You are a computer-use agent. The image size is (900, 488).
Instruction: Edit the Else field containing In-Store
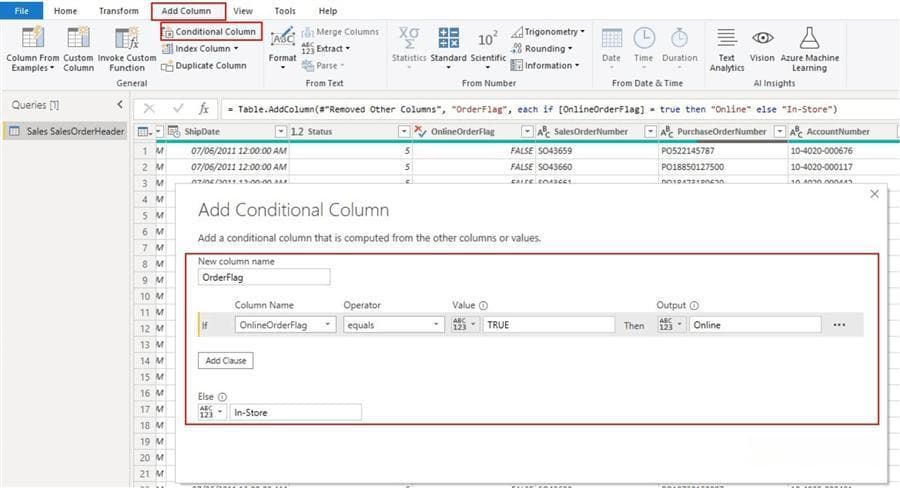point(296,412)
